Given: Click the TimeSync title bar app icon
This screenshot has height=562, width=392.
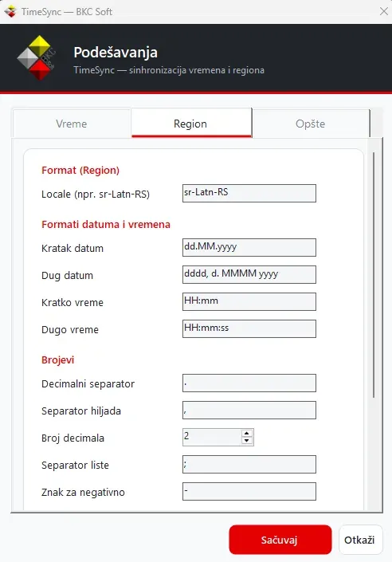Looking at the screenshot, I should click(10, 11).
